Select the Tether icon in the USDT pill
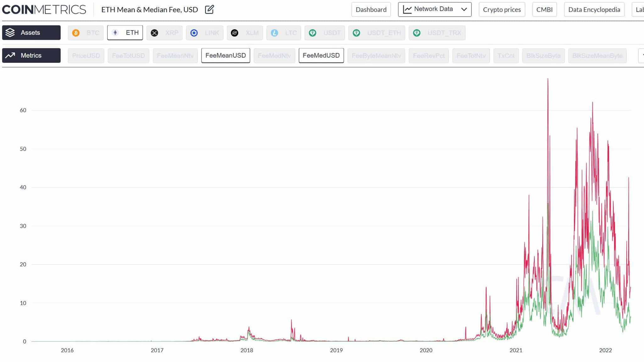Viewport: 644px width, 362px height. [313, 33]
